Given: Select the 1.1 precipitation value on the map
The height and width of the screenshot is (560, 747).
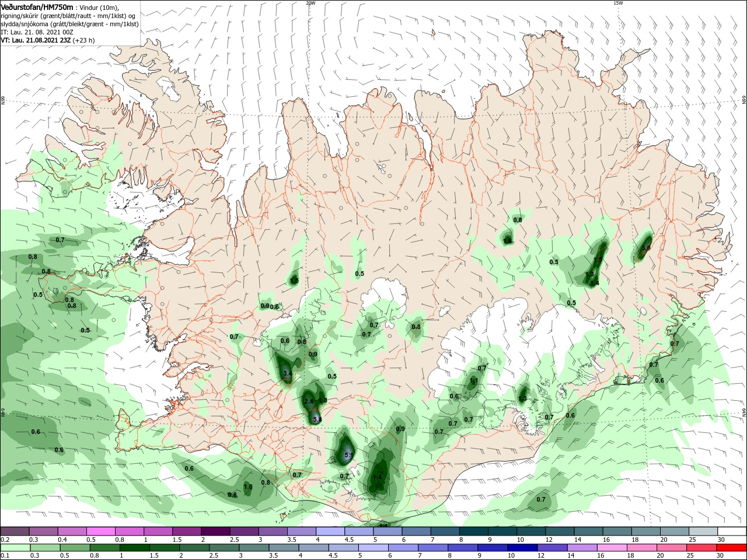Looking at the screenshot, I should pyautogui.click(x=474, y=381).
